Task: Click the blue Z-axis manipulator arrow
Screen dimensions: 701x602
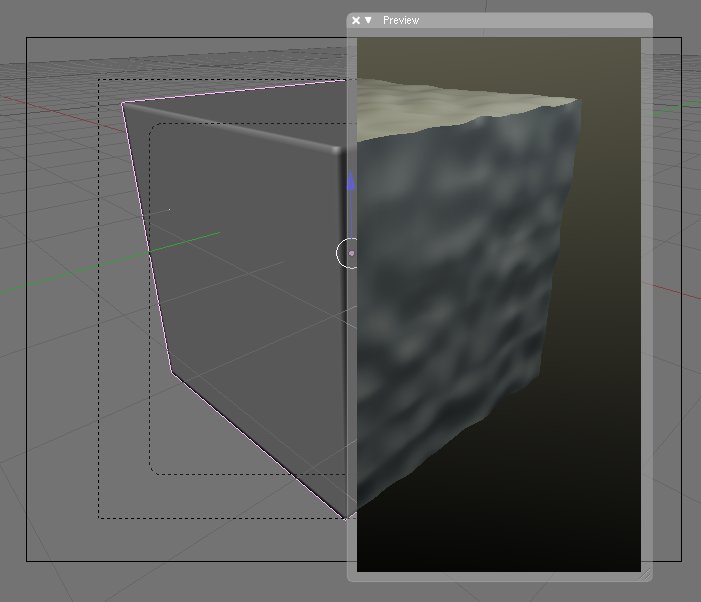Action: (351, 181)
